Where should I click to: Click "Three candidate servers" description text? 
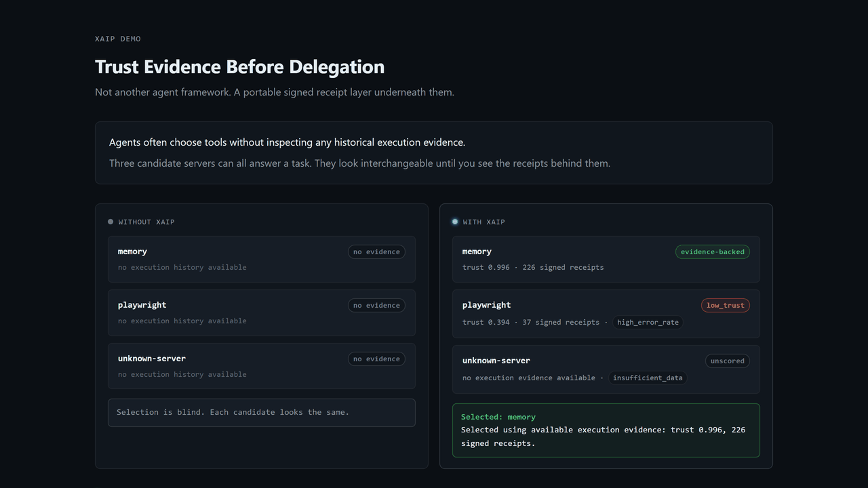(x=359, y=163)
